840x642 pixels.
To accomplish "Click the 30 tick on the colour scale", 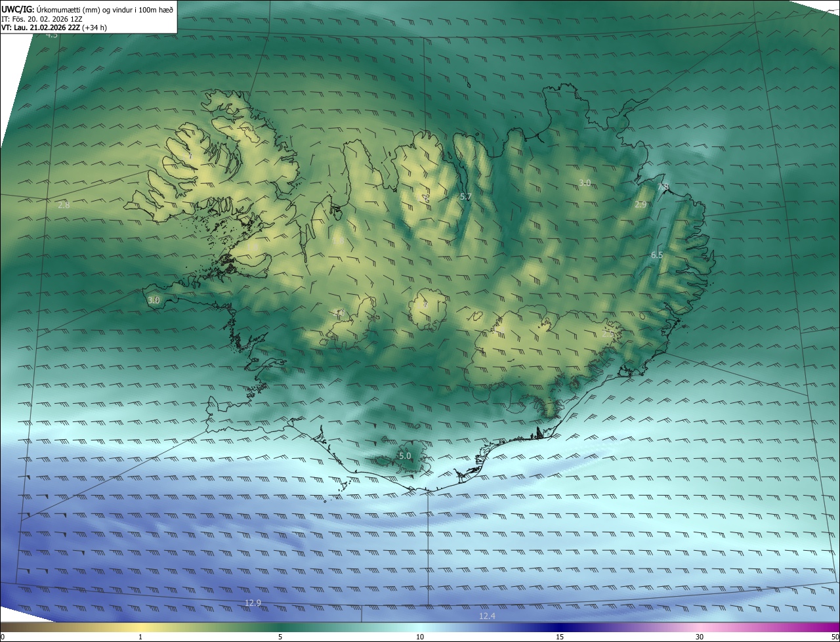I will tap(700, 637).
